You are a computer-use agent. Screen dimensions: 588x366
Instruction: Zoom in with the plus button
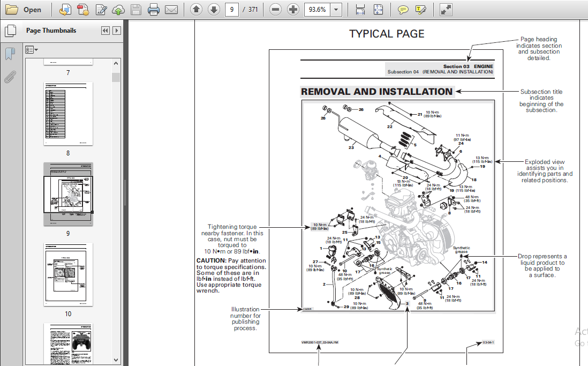point(293,10)
